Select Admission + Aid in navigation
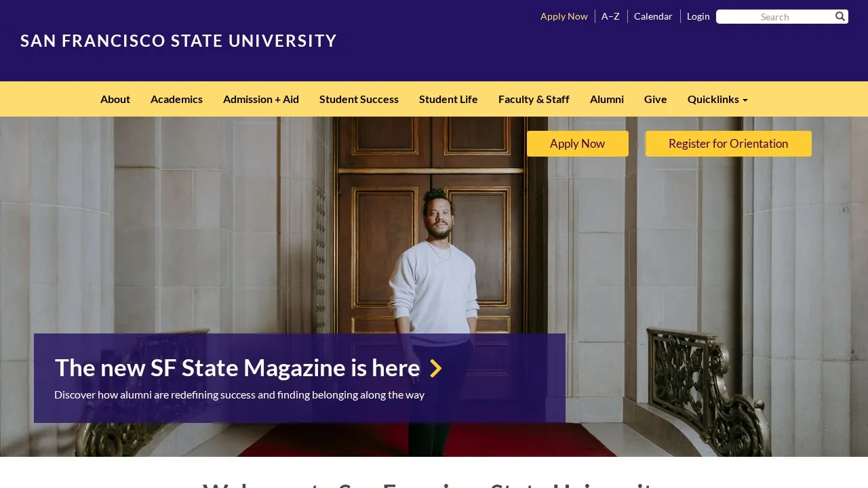The height and width of the screenshot is (488, 868). [x=261, y=99]
